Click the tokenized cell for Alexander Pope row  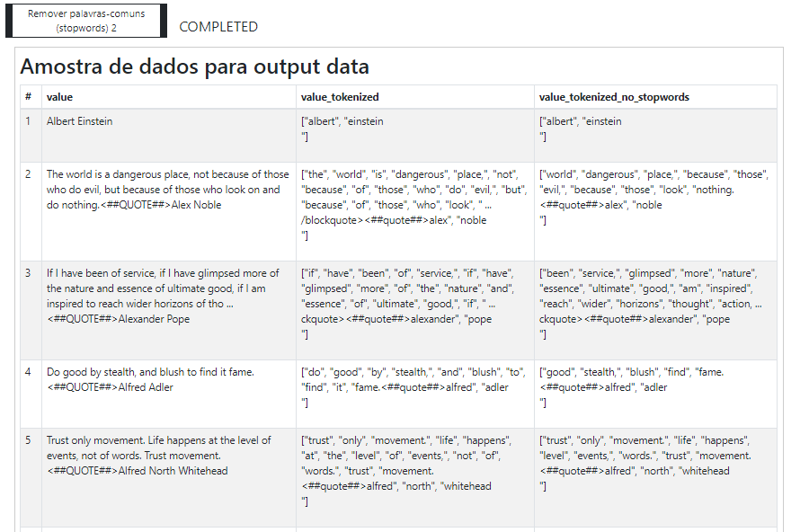(415, 310)
